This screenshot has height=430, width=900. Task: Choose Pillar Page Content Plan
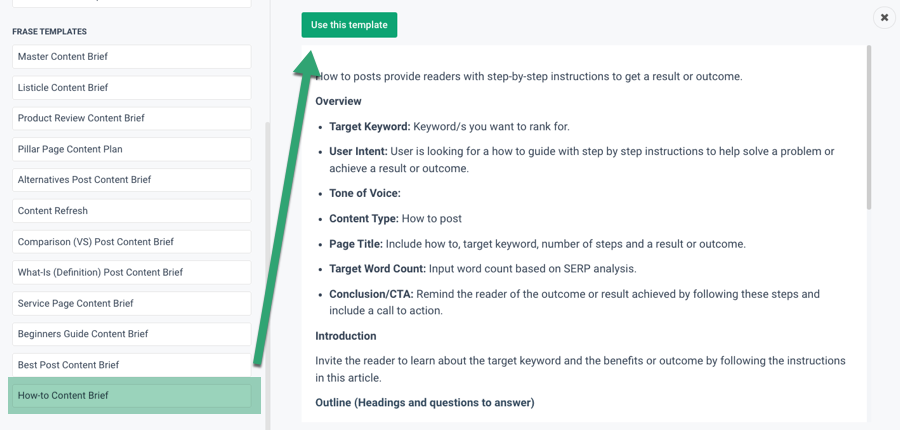point(131,149)
